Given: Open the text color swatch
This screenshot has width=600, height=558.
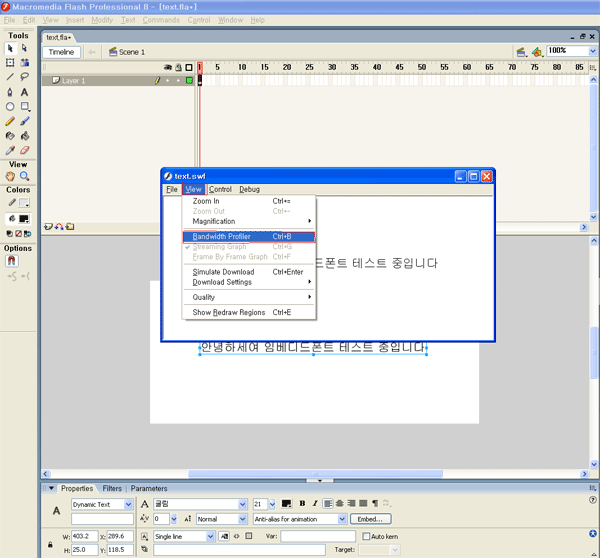Looking at the screenshot, I should 286,504.
